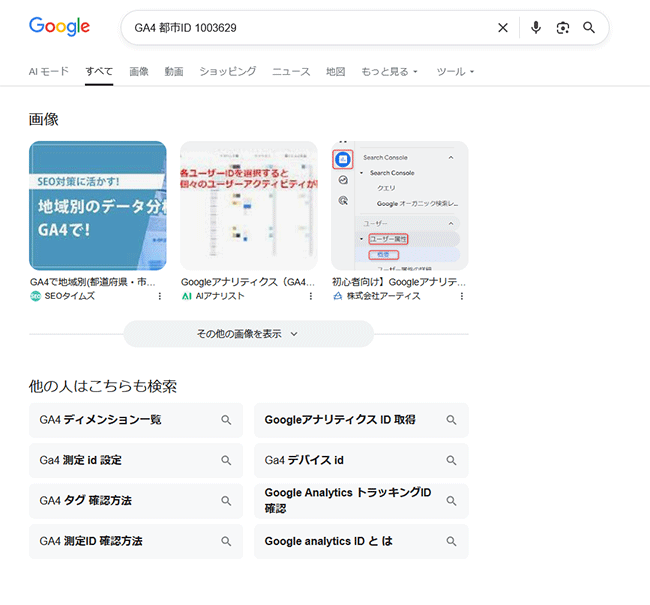Open image search with the camera lens icon
This screenshot has width=650, height=605.
tap(563, 28)
